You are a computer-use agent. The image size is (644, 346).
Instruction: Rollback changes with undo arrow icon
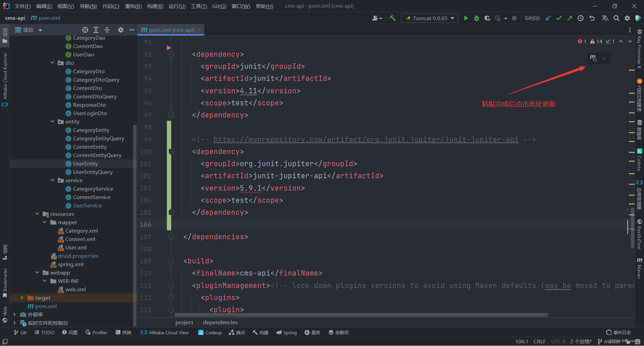coord(592,18)
